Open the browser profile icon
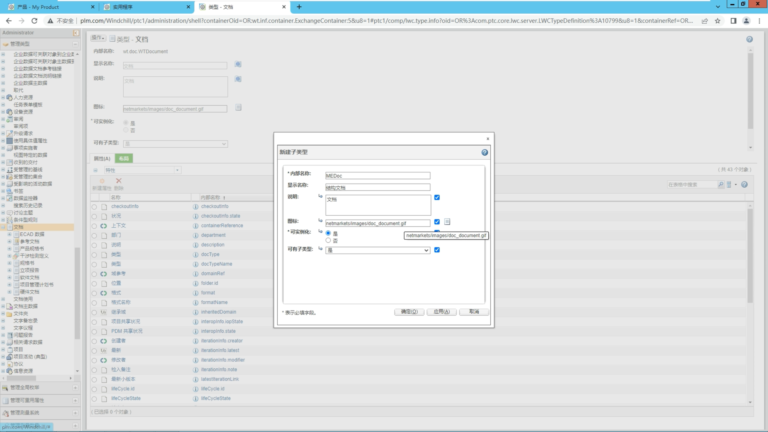 pos(746,21)
